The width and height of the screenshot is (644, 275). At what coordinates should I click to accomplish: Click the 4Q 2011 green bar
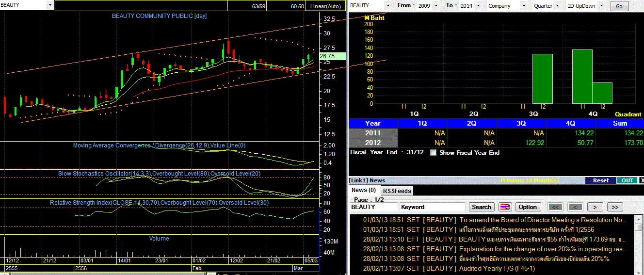click(x=582, y=77)
